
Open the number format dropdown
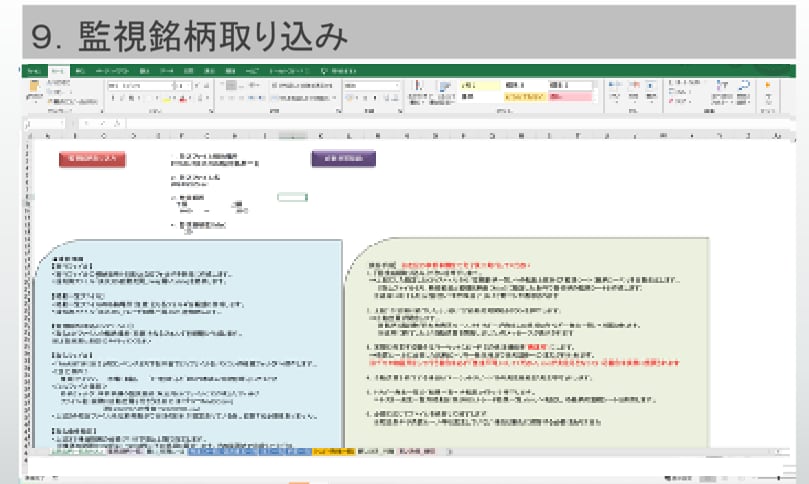(x=397, y=86)
